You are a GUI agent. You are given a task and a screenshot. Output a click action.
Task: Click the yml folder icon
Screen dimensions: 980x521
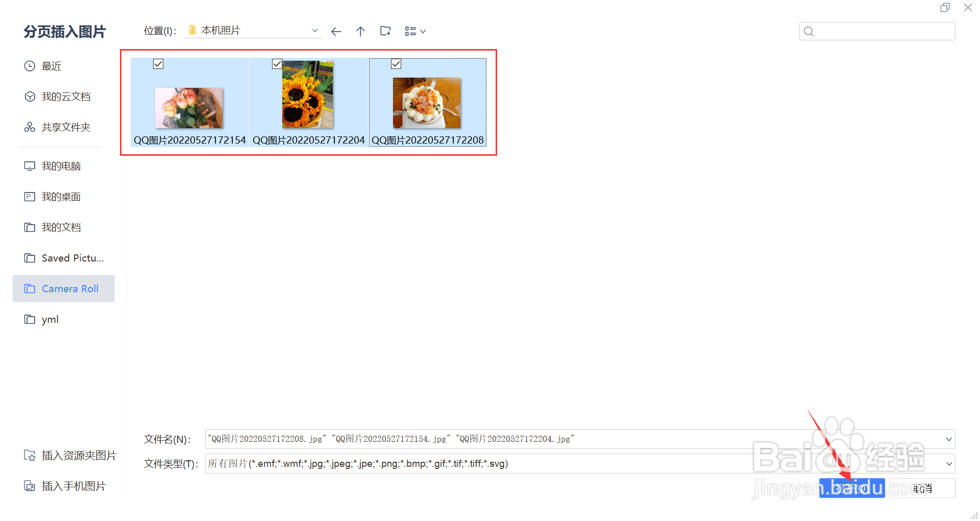[30, 319]
